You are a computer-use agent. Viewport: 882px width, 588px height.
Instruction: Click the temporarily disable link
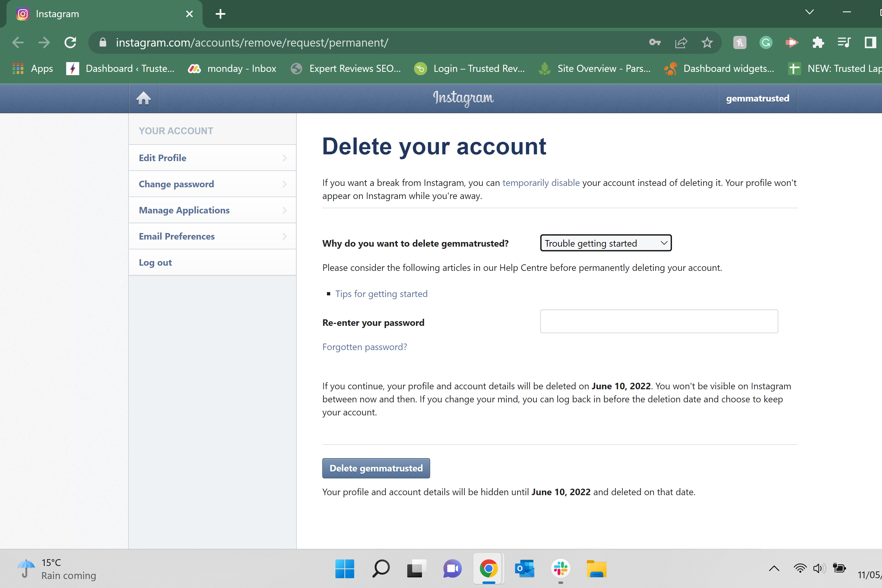[541, 183]
